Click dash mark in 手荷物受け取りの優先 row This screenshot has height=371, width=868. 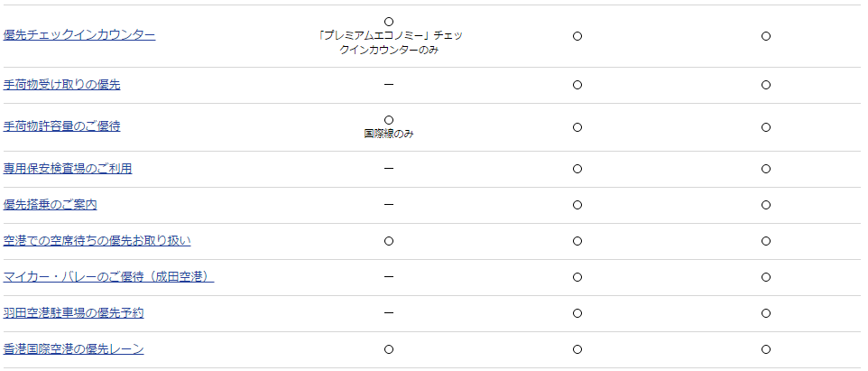[389, 85]
